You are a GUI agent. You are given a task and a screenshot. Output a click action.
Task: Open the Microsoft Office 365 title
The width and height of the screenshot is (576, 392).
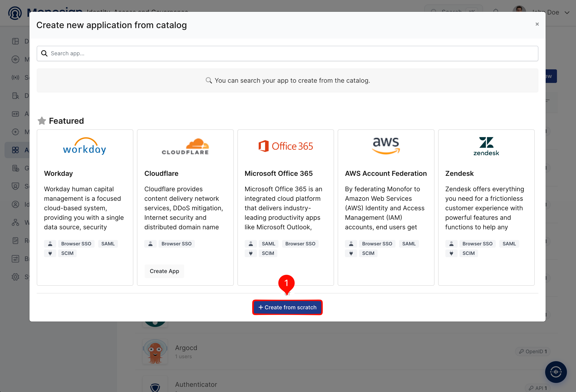click(278, 173)
